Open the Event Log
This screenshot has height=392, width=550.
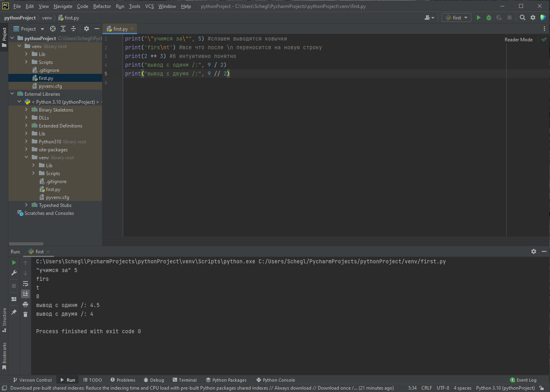tap(523, 380)
